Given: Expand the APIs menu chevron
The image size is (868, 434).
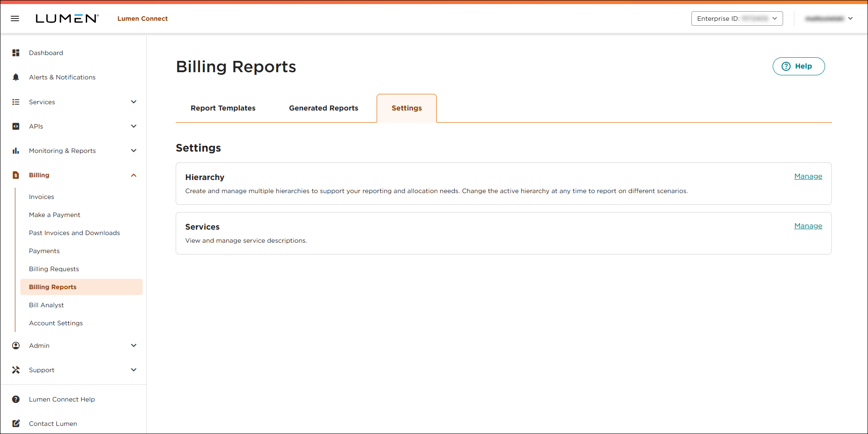Looking at the screenshot, I should click(x=134, y=126).
